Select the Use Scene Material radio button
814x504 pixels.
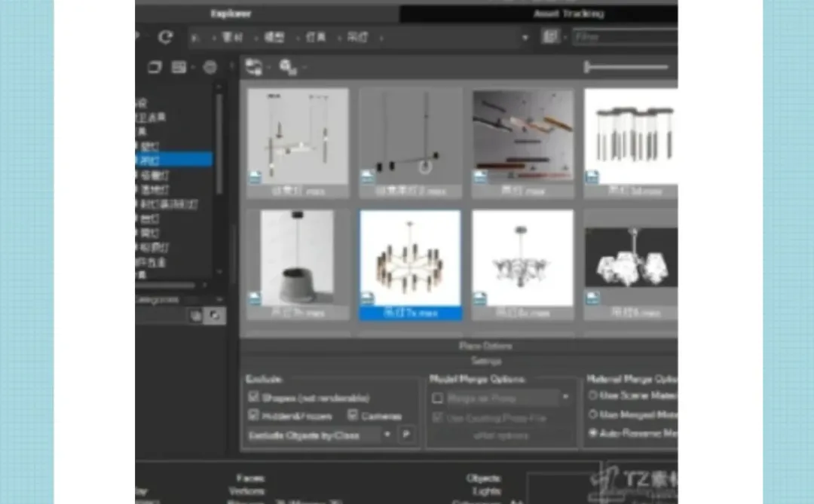click(592, 396)
